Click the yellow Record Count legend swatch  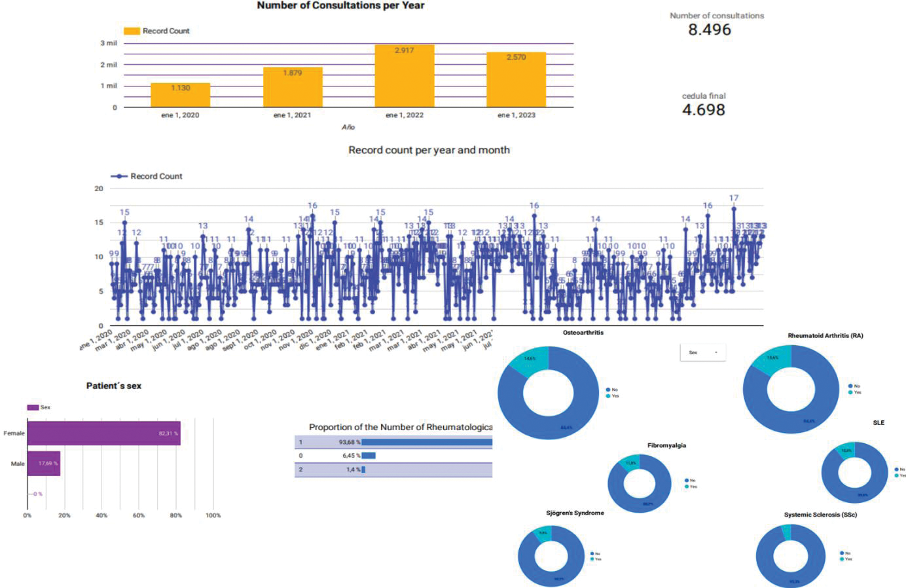(132, 31)
